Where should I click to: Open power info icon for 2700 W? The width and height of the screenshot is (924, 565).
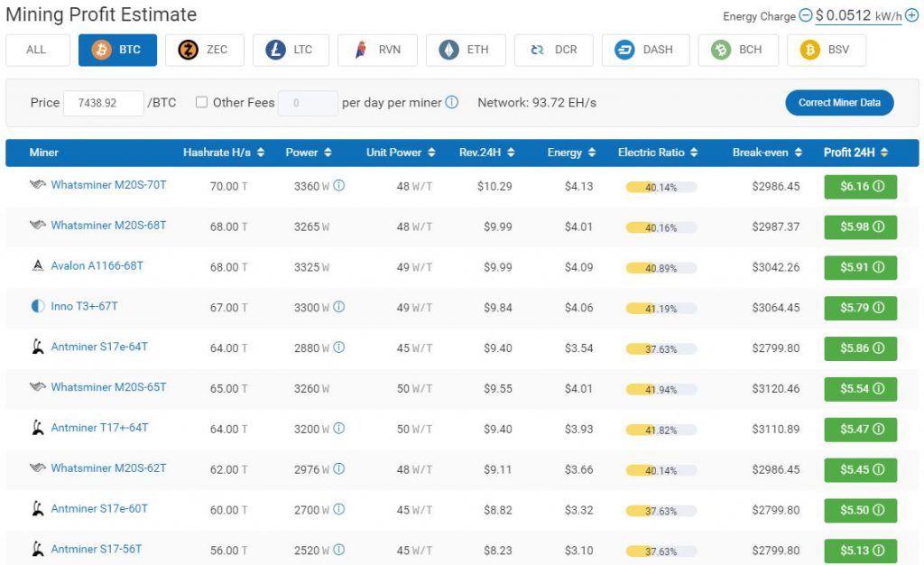(x=339, y=510)
